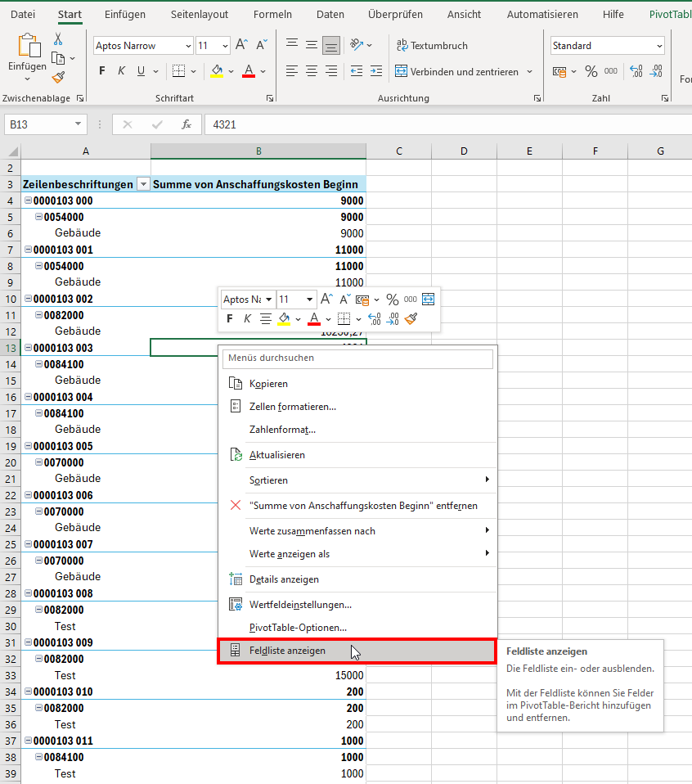Open the Daten ribbon tab
Screen dimensions: 692x784
click(330, 15)
